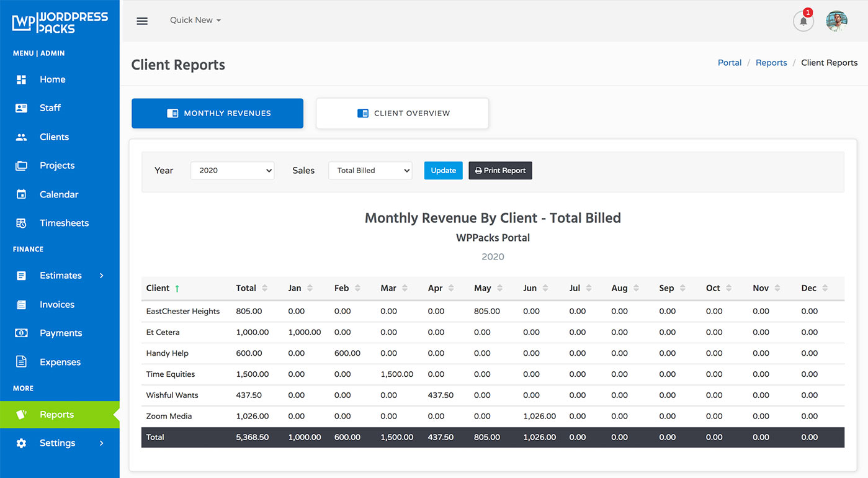The width and height of the screenshot is (868, 478).
Task: Open Portal from the breadcrumb trail
Action: (x=729, y=62)
